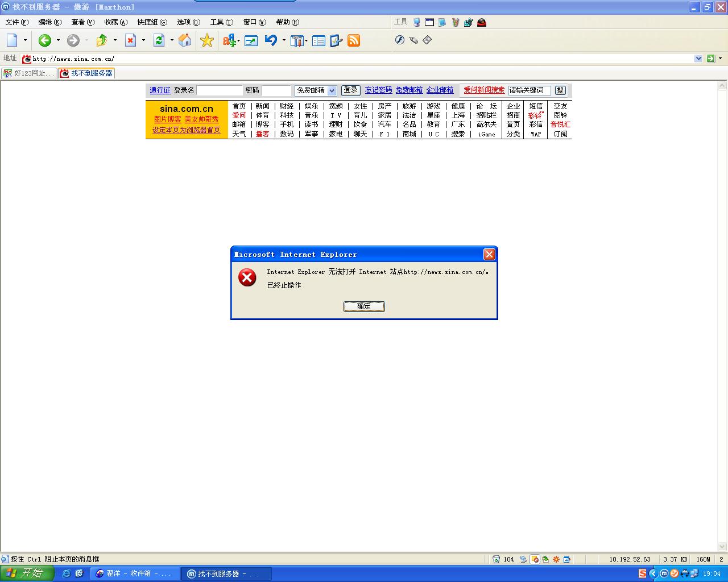Viewport: 728px width, 582px height.
Task: Open the 编辑(E) menu
Action: tap(50, 22)
